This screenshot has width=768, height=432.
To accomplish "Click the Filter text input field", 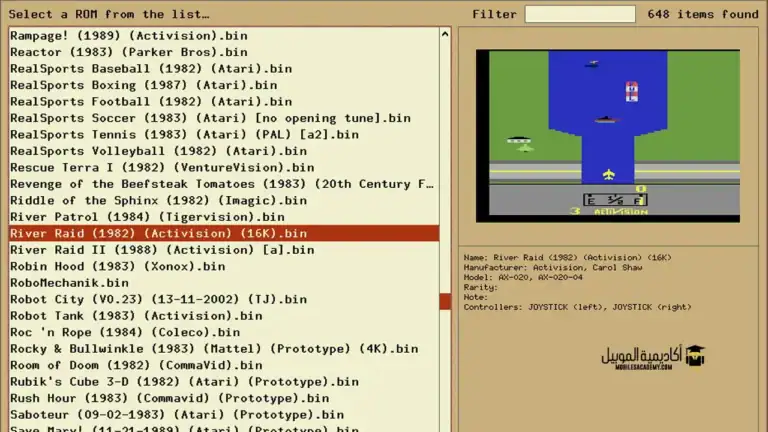I will coord(580,14).
